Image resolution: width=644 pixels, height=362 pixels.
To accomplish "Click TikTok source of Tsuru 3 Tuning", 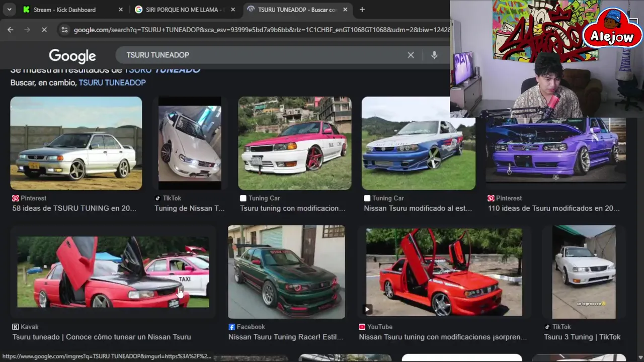I will 557,327.
